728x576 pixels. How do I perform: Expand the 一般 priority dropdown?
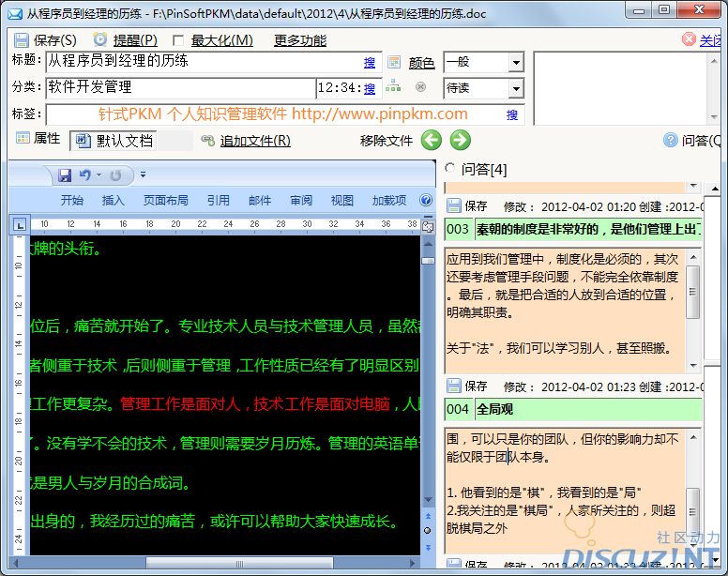click(515, 63)
